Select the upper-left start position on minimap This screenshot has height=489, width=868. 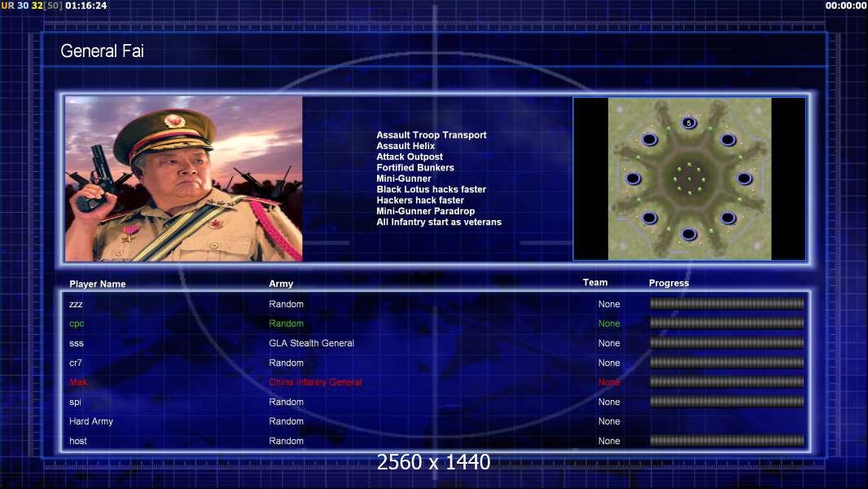pyautogui.click(x=649, y=139)
